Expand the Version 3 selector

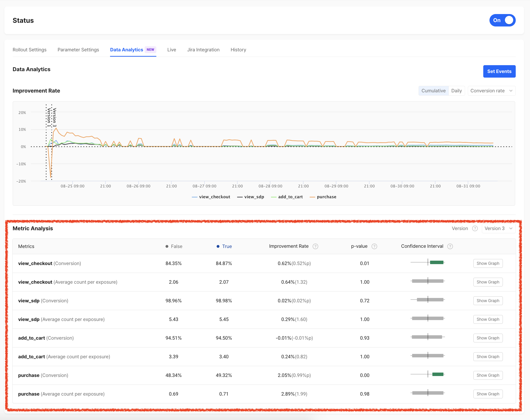(498, 228)
